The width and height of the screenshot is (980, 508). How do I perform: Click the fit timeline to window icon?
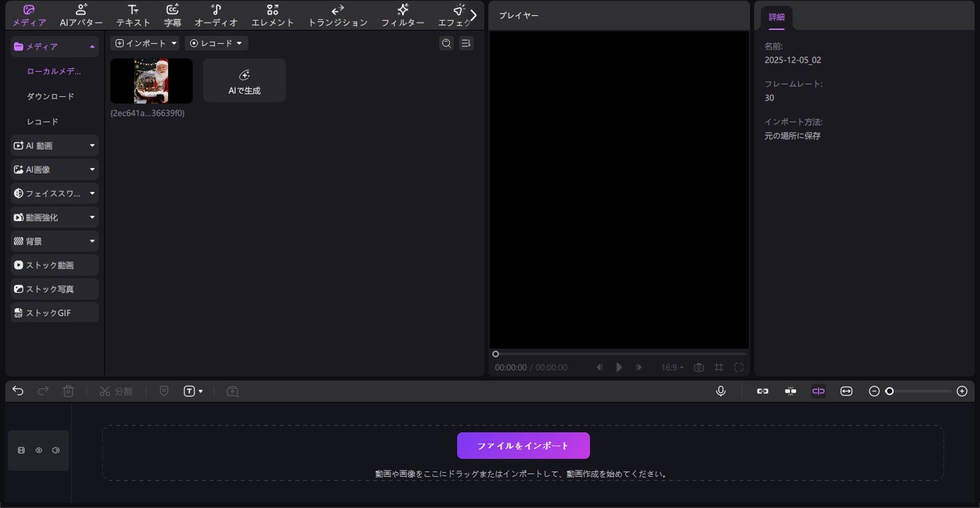tap(846, 391)
